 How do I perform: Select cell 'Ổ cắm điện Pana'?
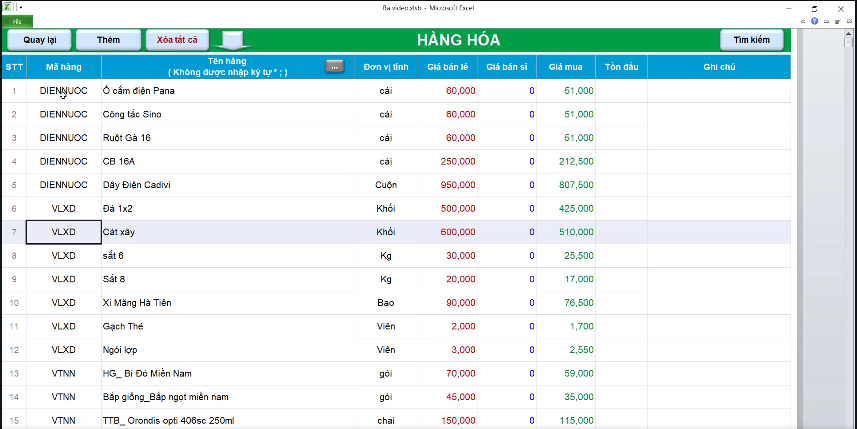[x=228, y=91]
